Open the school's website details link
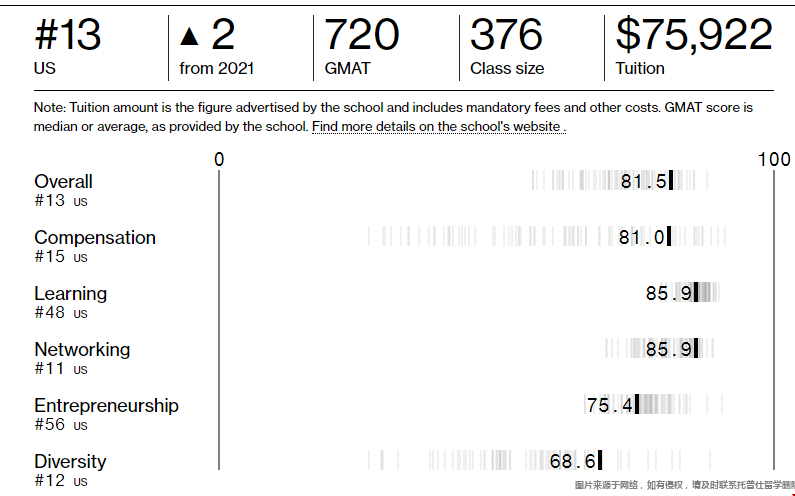This screenshot has height=496, width=795. (438, 127)
